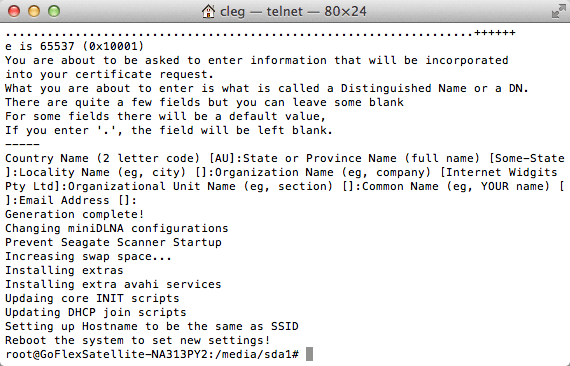Click the 'Updating DHCP join scripts' line
Viewport: 570px width, 366px height.
tap(96, 312)
